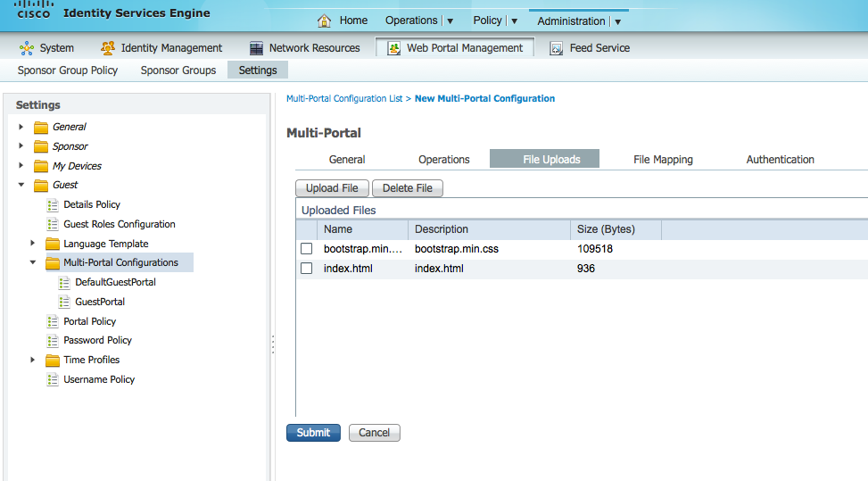This screenshot has height=481, width=868.
Task: Collapse the Guest folder
Action: click(x=21, y=185)
